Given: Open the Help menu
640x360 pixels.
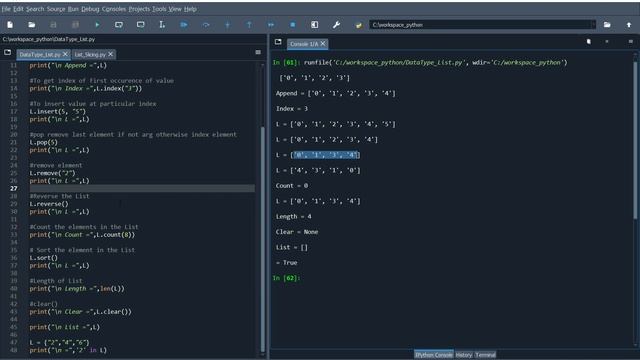Looking at the screenshot, I should point(190,9).
